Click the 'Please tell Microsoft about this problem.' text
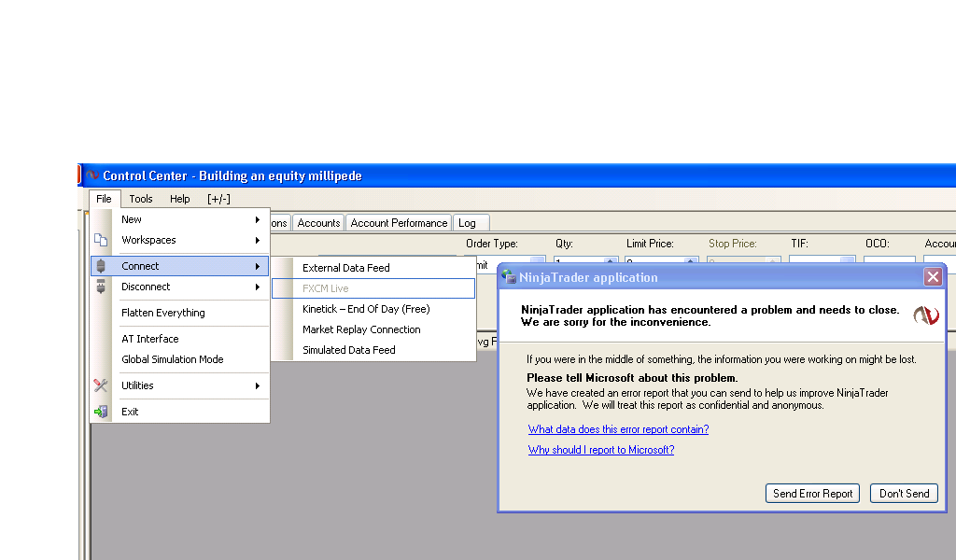This screenshot has width=956, height=560. 632,378
